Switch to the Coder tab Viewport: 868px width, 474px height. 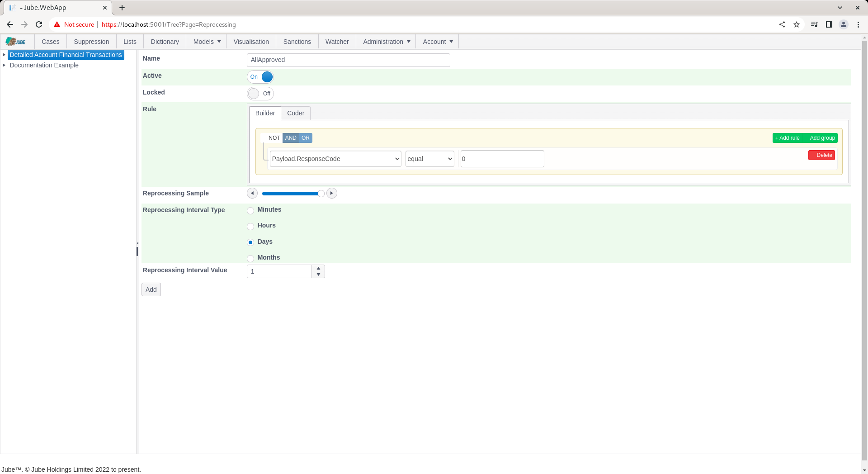click(296, 113)
